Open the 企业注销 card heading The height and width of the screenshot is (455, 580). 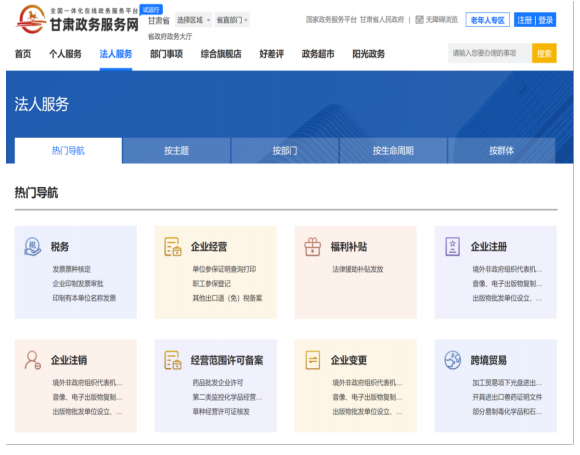pyautogui.click(x=69, y=360)
